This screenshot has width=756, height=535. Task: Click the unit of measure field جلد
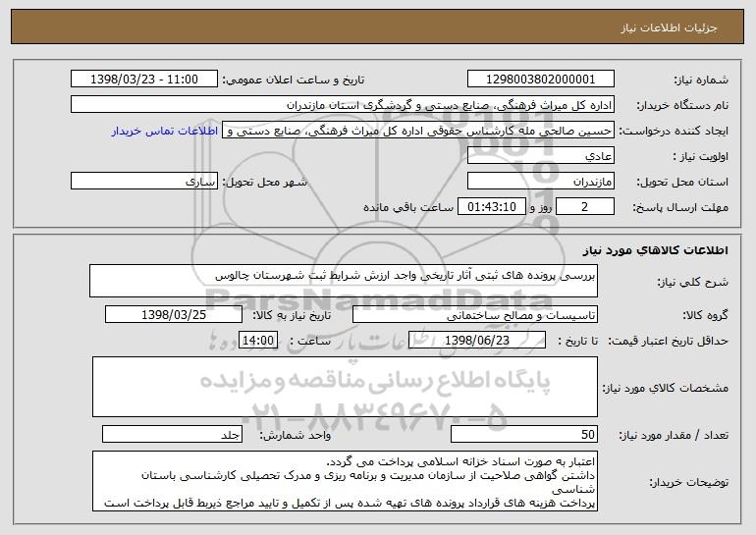click(172, 434)
